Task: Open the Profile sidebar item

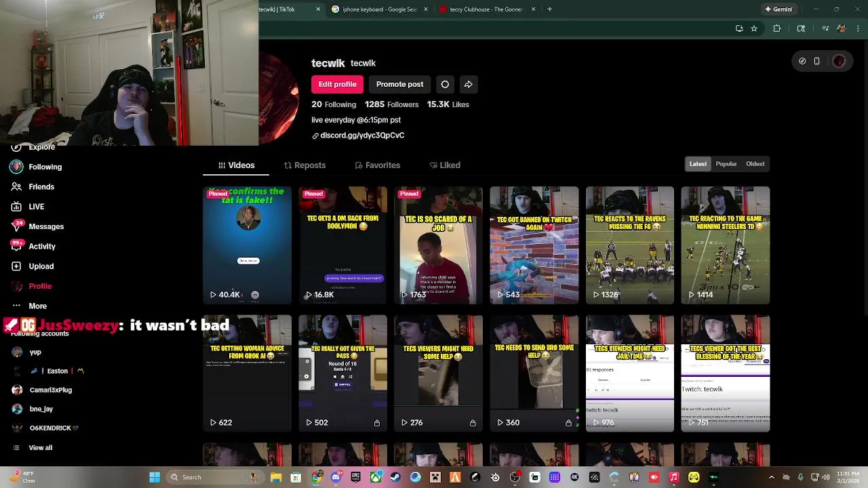Action: (40, 286)
